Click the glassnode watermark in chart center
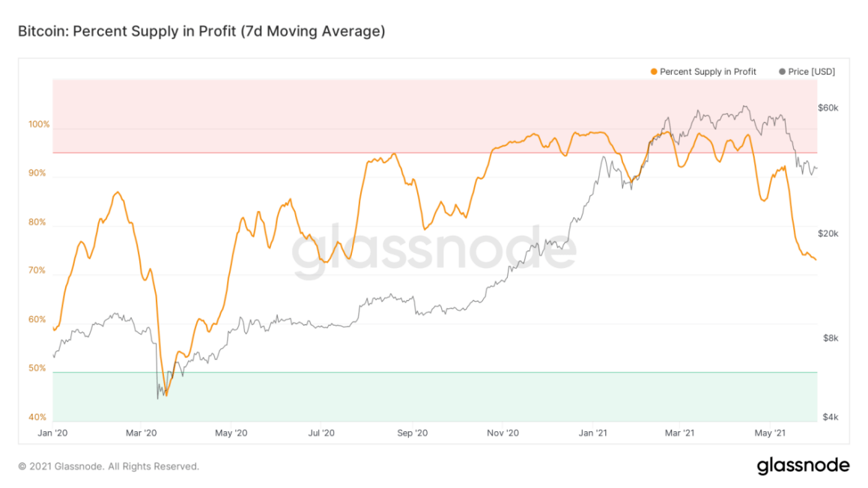The width and height of the screenshot is (868, 488). tap(434, 251)
